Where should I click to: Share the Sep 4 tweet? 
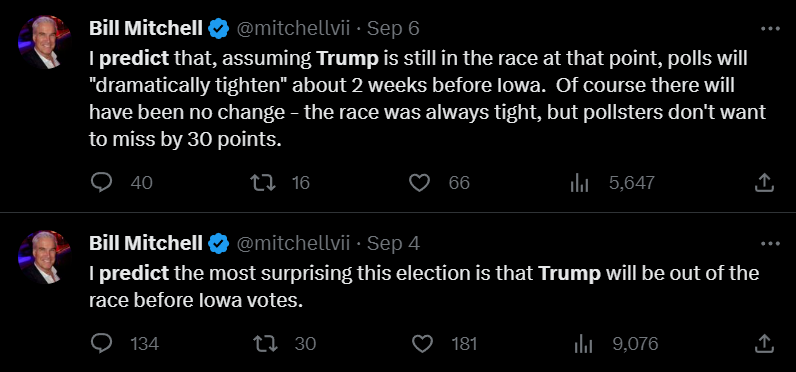pyautogui.click(x=764, y=344)
